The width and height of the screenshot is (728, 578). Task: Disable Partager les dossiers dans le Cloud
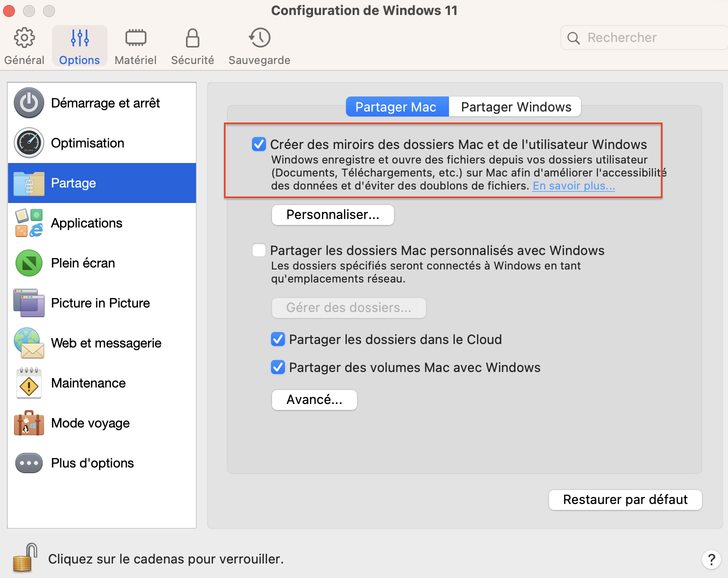[278, 339]
